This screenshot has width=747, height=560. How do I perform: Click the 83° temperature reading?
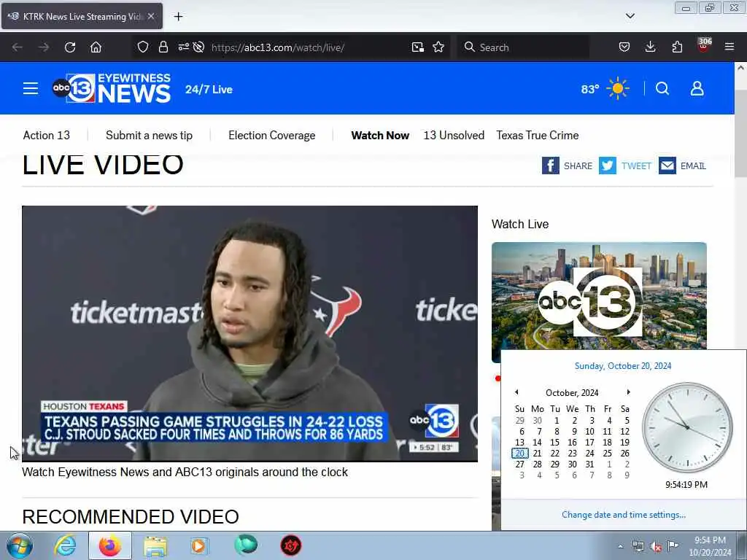[589, 89]
